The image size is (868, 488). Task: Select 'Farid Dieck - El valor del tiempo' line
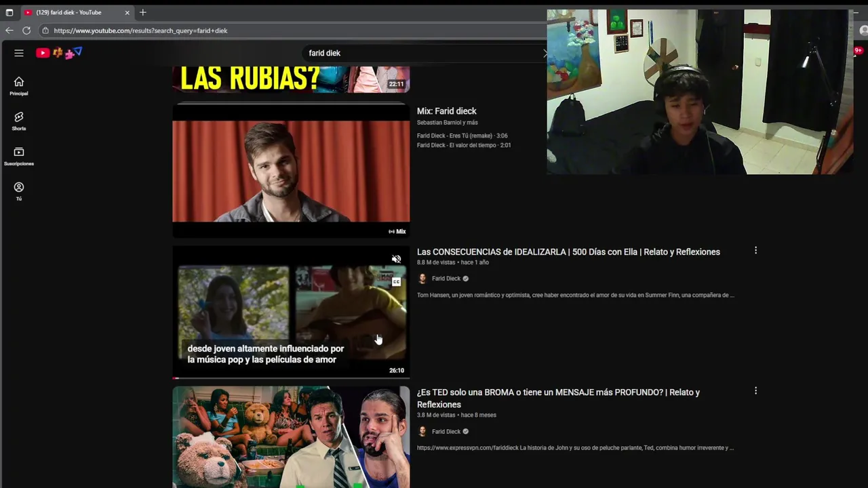pos(464,145)
